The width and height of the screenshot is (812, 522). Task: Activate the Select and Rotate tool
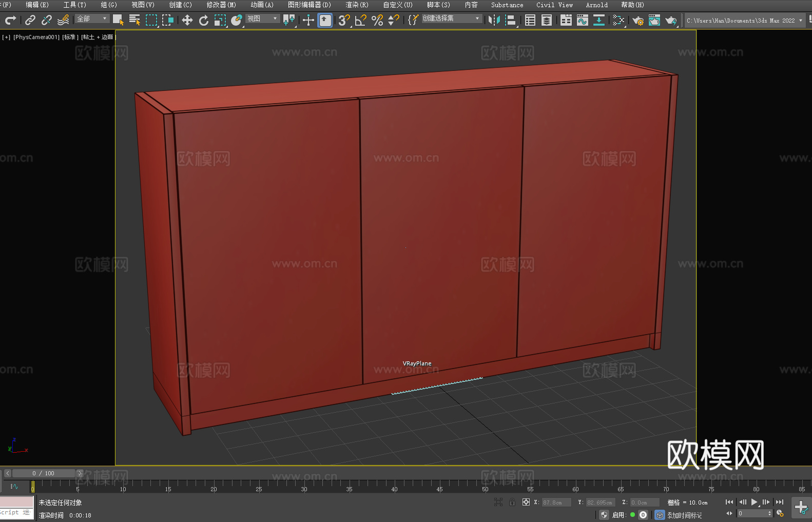tap(204, 20)
